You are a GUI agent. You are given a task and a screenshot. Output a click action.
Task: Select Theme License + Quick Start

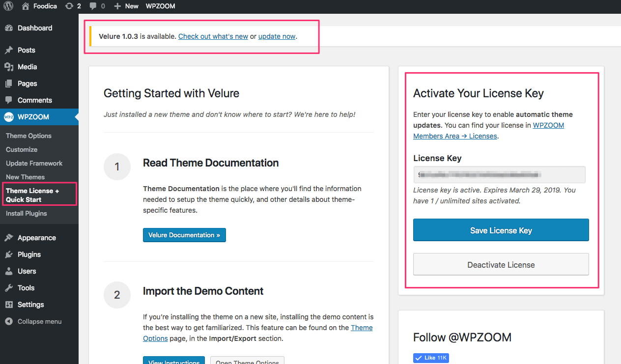(32, 195)
